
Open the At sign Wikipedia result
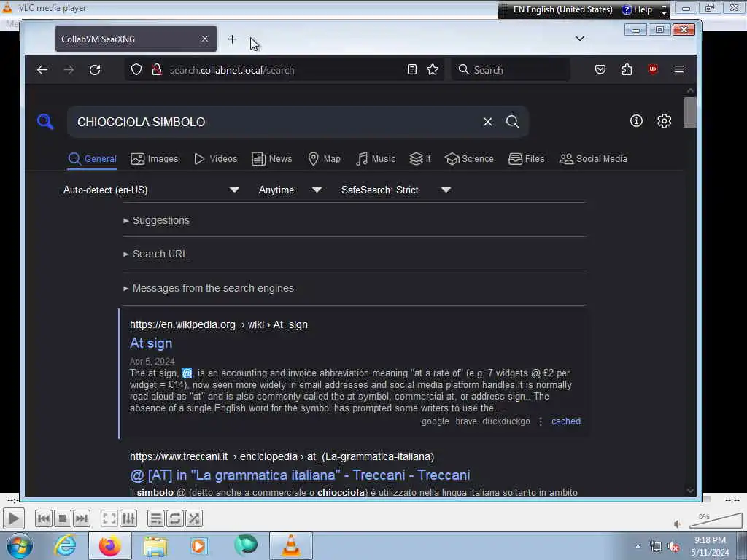151,343
